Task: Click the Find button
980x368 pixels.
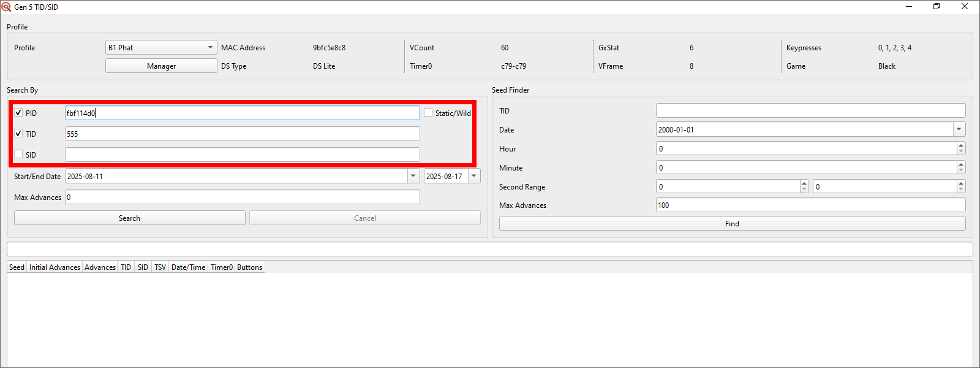Action: point(732,223)
